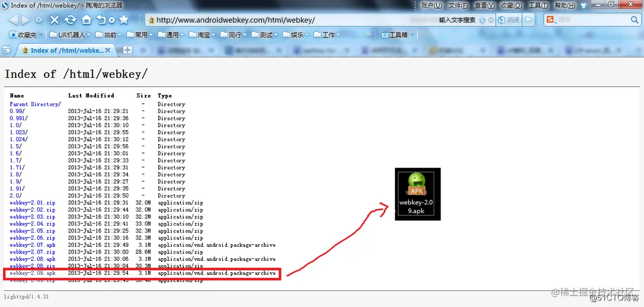Open the 收藏夹 favorites star button
Image resolution: width=644 pixels, height=307 pixels.
(24, 35)
